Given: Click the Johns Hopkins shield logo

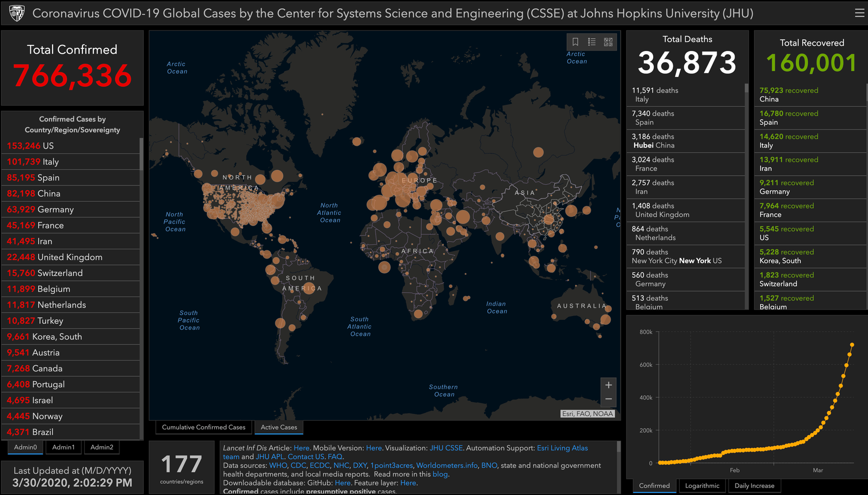Looking at the screenshot, I should pyautogui.click(x=17, y=13).
